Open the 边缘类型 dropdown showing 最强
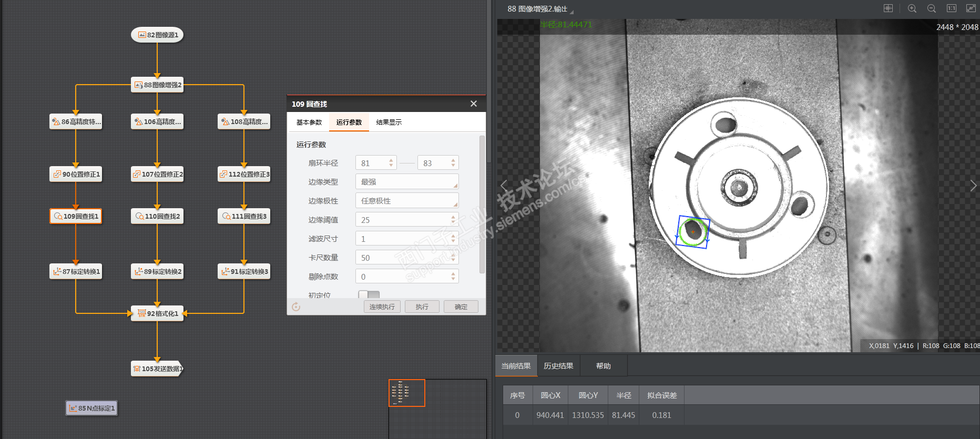The width and height of the screenshot is (980, 439). 407,182
